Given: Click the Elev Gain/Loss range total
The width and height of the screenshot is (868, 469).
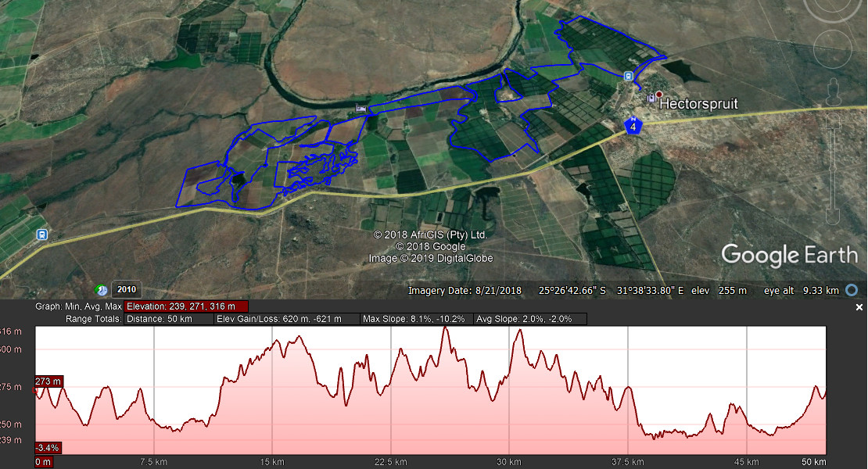Looking at the screenshot, I should click(287, 319).
